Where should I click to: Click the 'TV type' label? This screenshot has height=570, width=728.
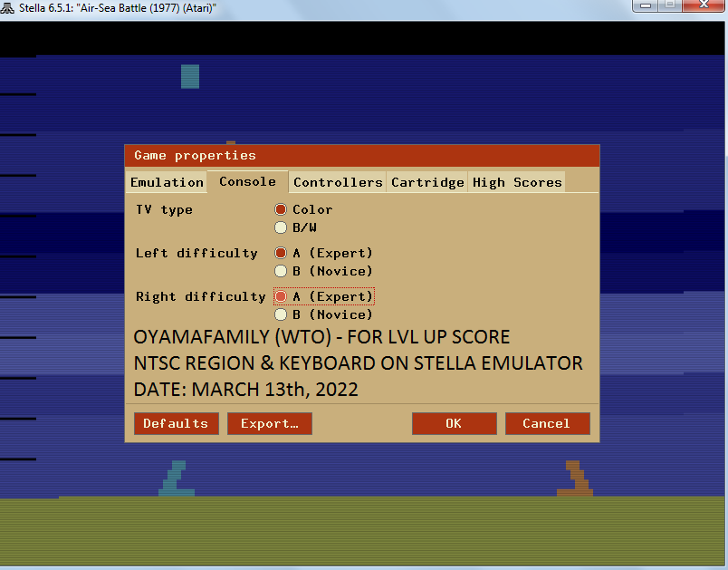point(164,209)
